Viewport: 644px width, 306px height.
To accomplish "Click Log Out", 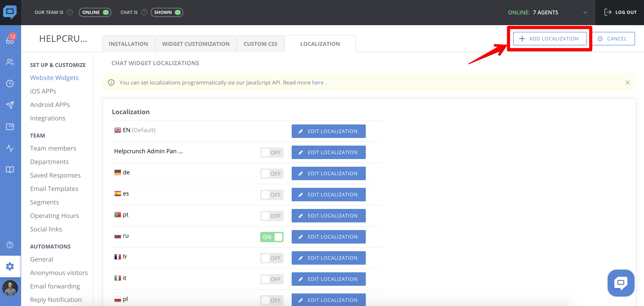I will (620, 12).
